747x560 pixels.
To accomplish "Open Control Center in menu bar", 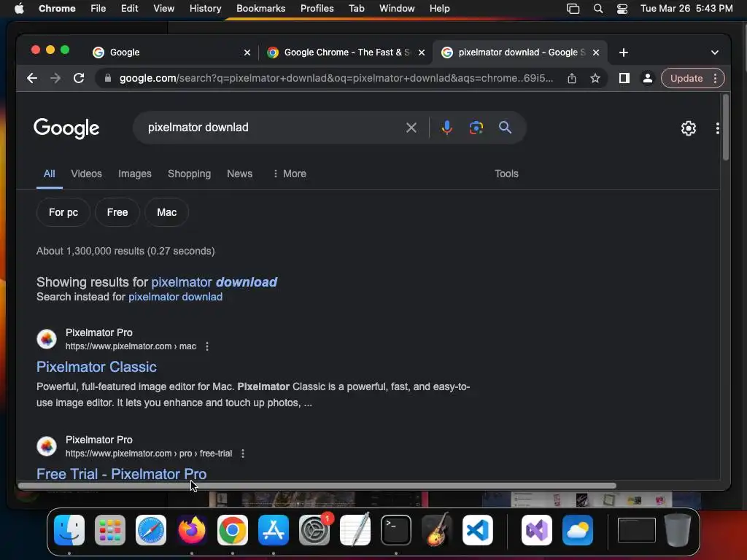I will coord(622,9).
